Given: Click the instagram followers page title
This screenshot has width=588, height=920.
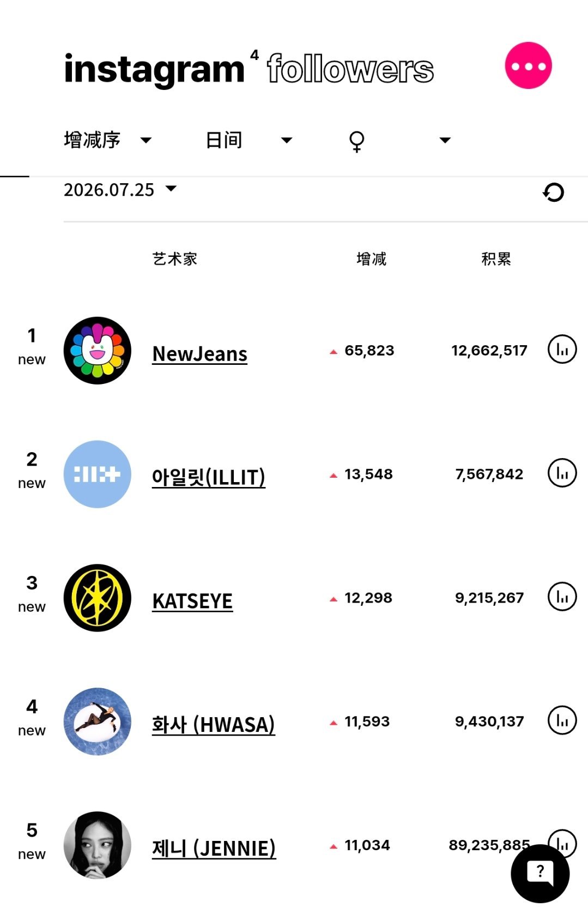Looking at the screenshot, I should pos(249,69).
